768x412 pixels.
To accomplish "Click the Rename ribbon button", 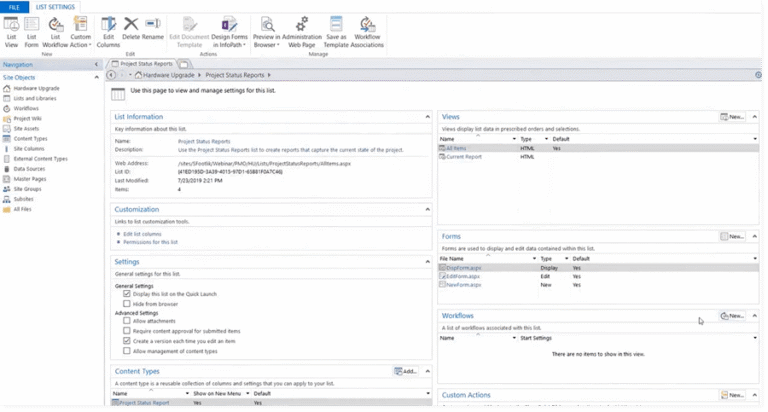I will point(153,28).
